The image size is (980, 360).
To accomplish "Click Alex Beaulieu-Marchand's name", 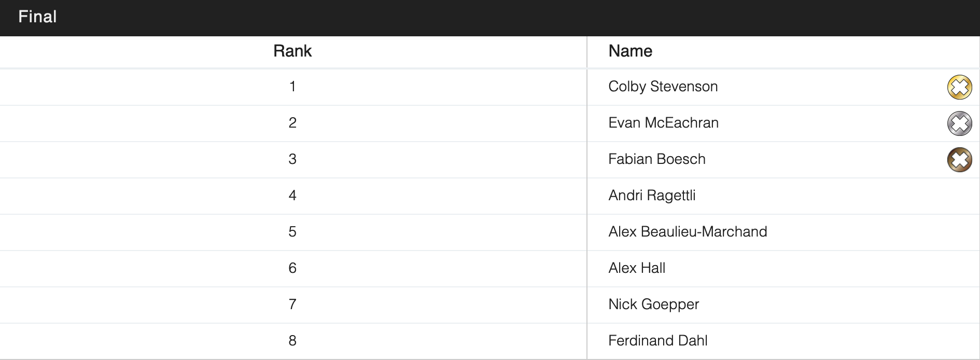I will 688,232.
